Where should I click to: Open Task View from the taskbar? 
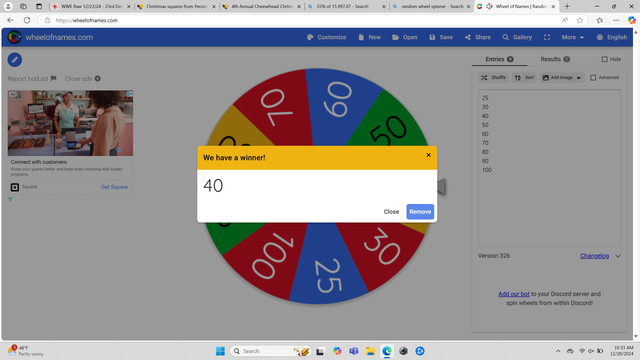click(320, 351)
